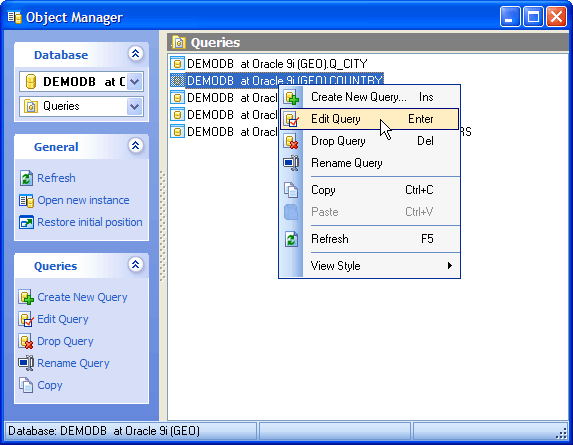Screen dimensions: 573x445
Task: Click the Restore initial position link
Action: 90,222
